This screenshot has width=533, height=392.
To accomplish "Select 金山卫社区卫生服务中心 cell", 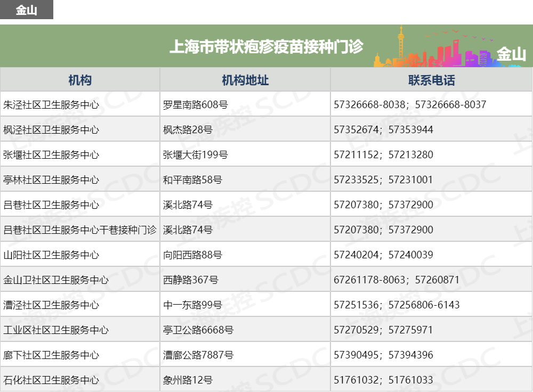I will 80,280.
